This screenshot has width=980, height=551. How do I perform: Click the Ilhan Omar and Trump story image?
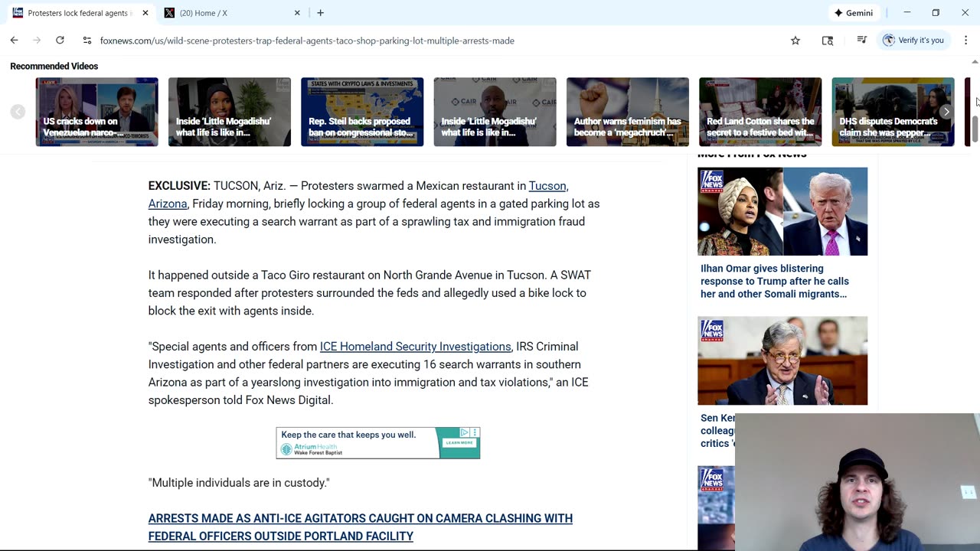[782, 211]
